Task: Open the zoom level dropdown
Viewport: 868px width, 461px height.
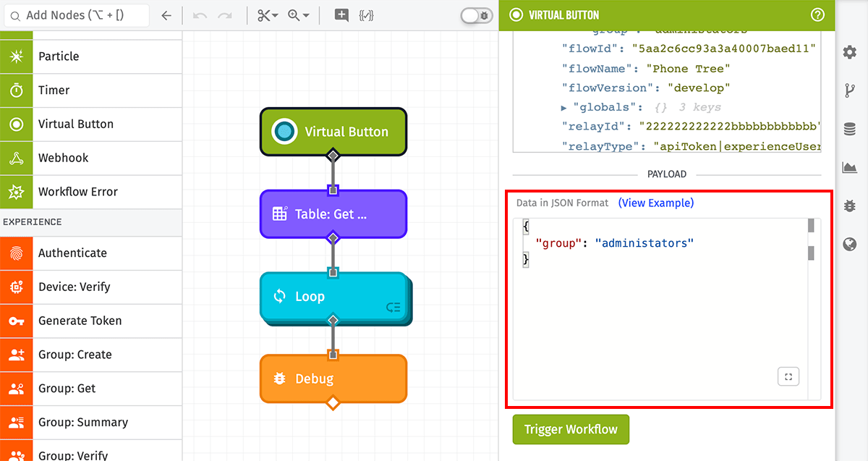Action: [298, 15]
